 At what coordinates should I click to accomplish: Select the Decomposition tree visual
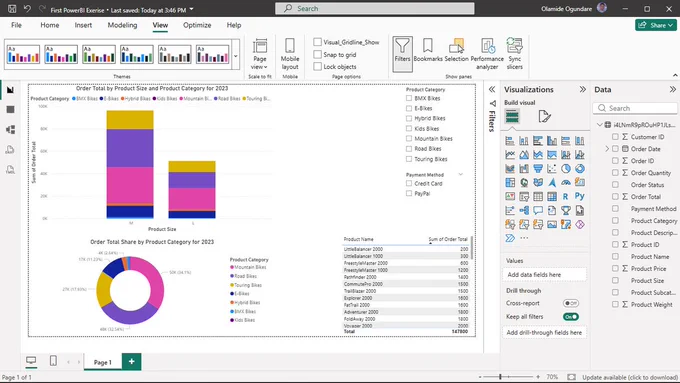pos(524,210)
